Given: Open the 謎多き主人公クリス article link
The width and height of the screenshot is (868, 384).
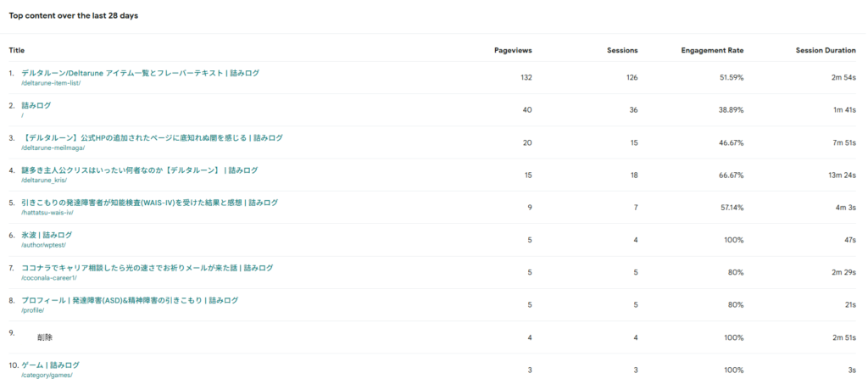Looking at the screenshot, I should pyautogui.click(x=140, y=170).
